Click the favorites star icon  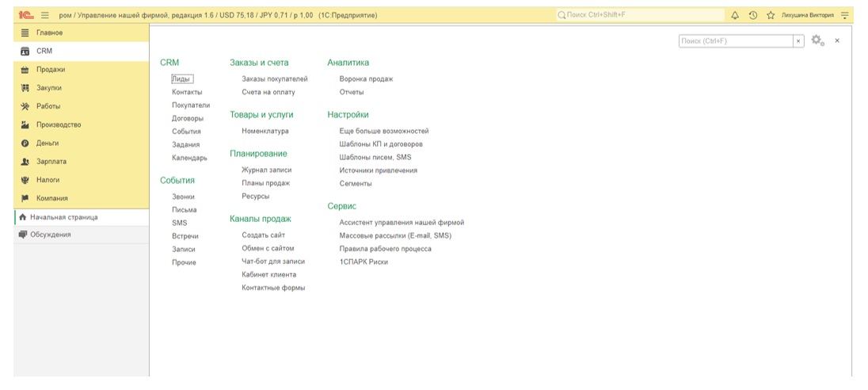tap(770, 15)
